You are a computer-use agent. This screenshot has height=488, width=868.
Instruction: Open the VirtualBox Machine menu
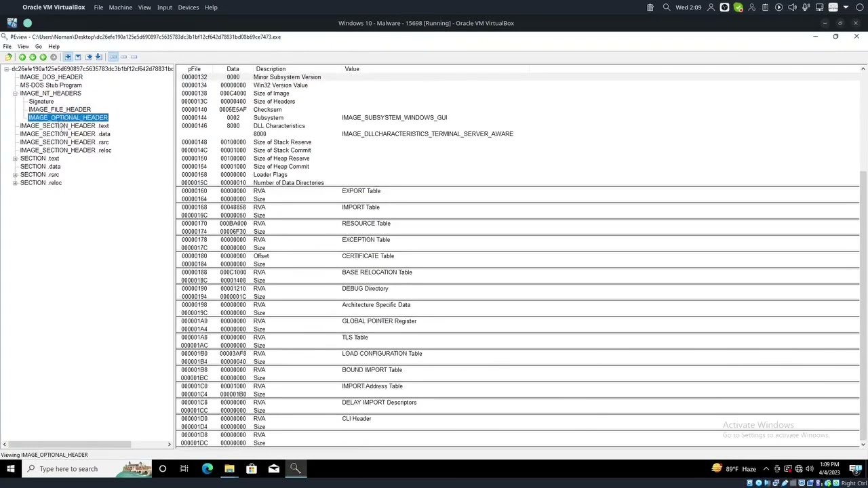tap(121, 7)
